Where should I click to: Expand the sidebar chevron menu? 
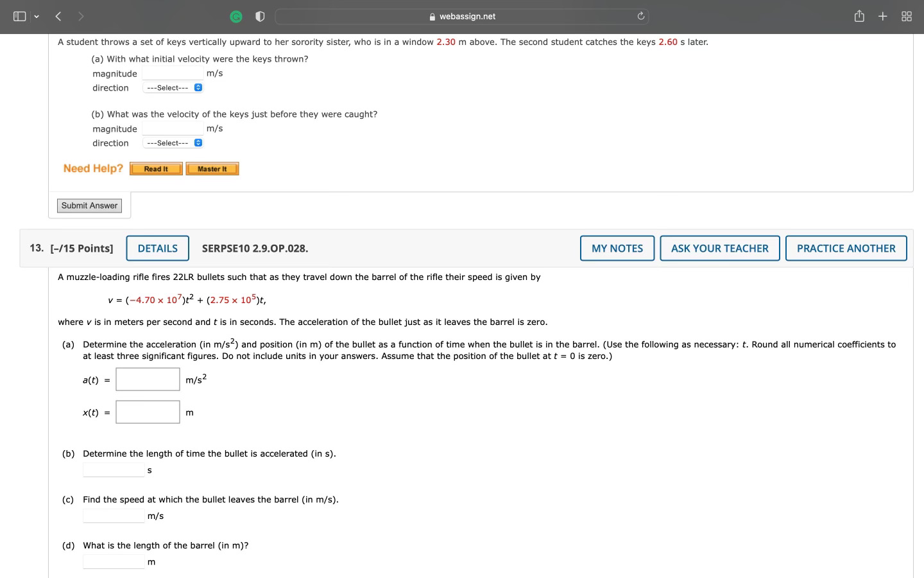(x=37, y=16)
